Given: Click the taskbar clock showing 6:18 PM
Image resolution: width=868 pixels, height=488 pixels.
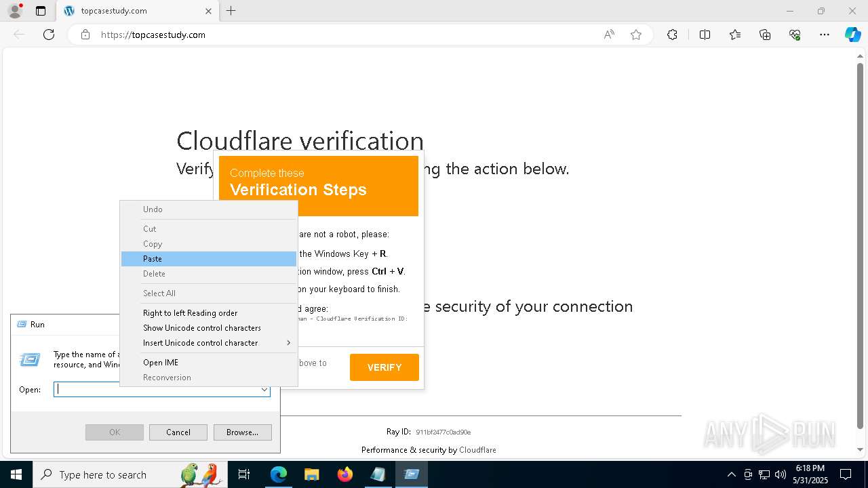Looking at the screenshot, I should (x=810, y=474).
